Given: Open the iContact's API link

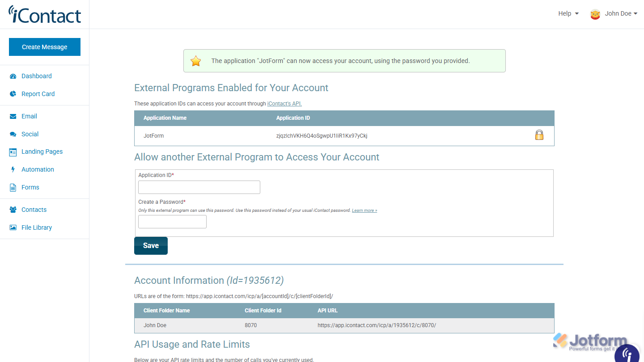Looking at the screenshot, I should 284,103.
